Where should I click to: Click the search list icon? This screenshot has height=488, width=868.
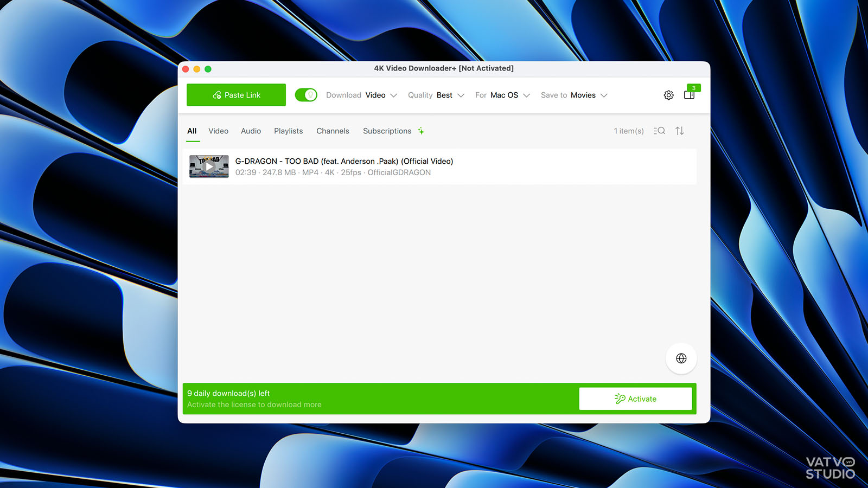pyautogui.click(x=659, y=131)
